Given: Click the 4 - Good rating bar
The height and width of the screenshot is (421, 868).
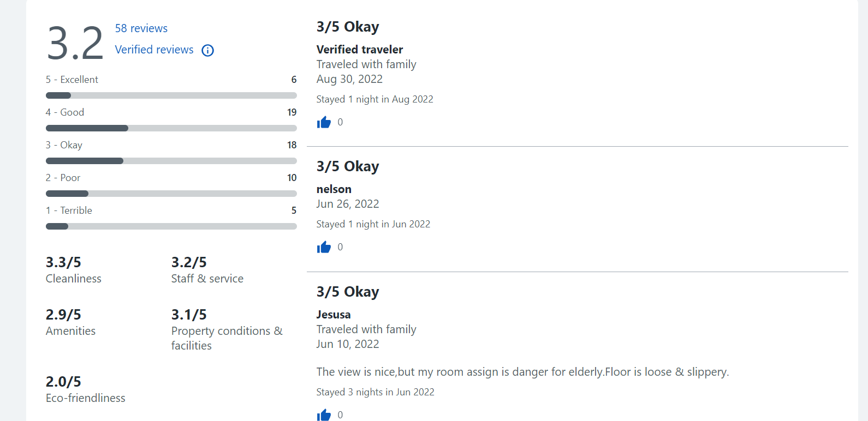Looking at the screenshot, I should [x=171, y=128].
